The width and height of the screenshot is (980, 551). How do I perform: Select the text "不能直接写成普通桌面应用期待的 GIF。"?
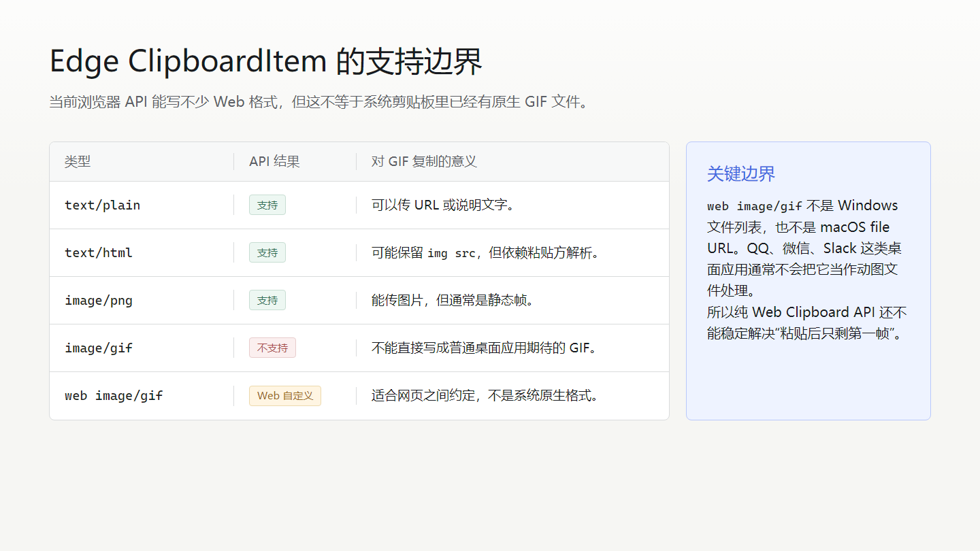[486, 348]
